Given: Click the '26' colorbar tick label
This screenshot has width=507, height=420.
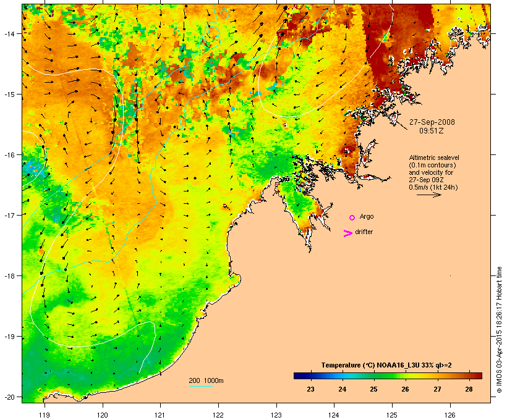Looking at the screenshot, I should click(x=405, y=389).
